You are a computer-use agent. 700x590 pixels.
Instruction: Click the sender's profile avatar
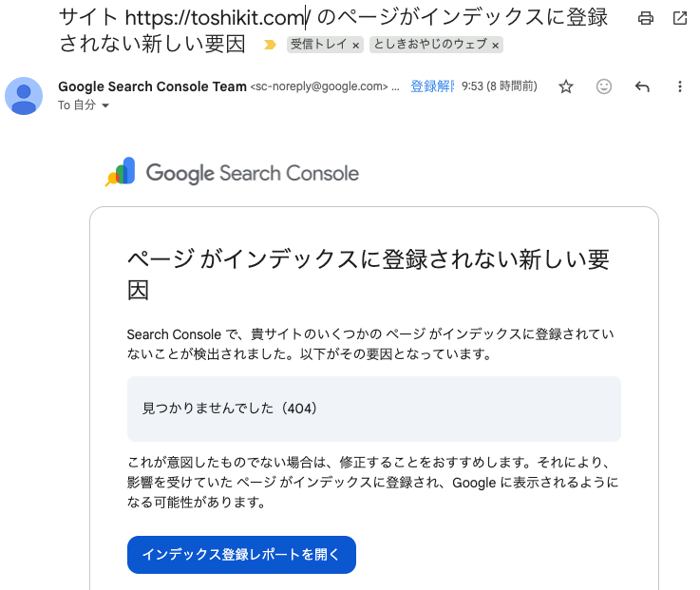[24, 95]
